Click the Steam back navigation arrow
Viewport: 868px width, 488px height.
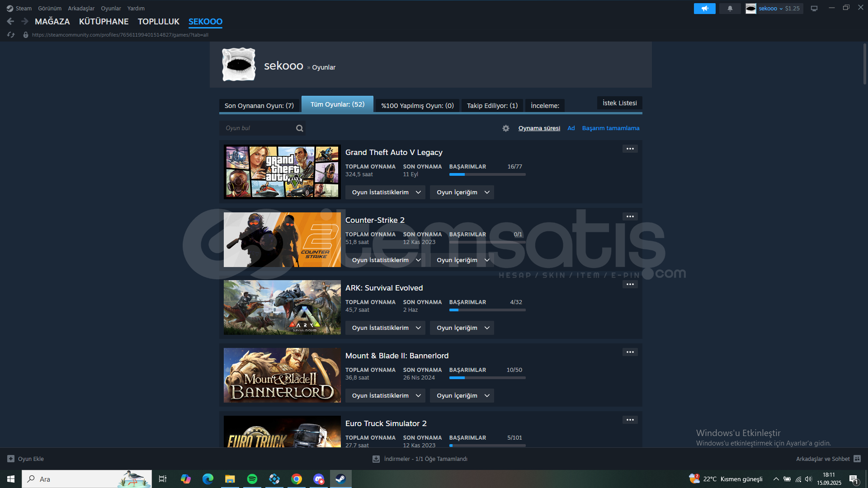[10, 21]
